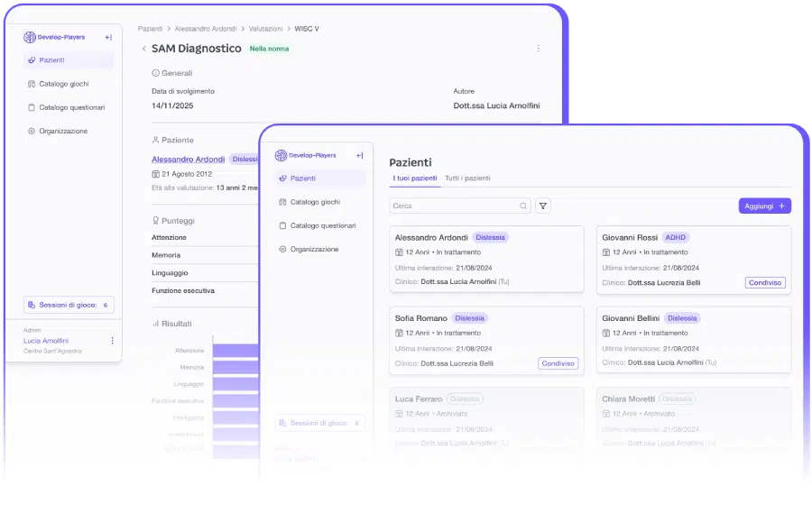Click the filter icon beside the search box
The image size is (812, 513).
543,206
